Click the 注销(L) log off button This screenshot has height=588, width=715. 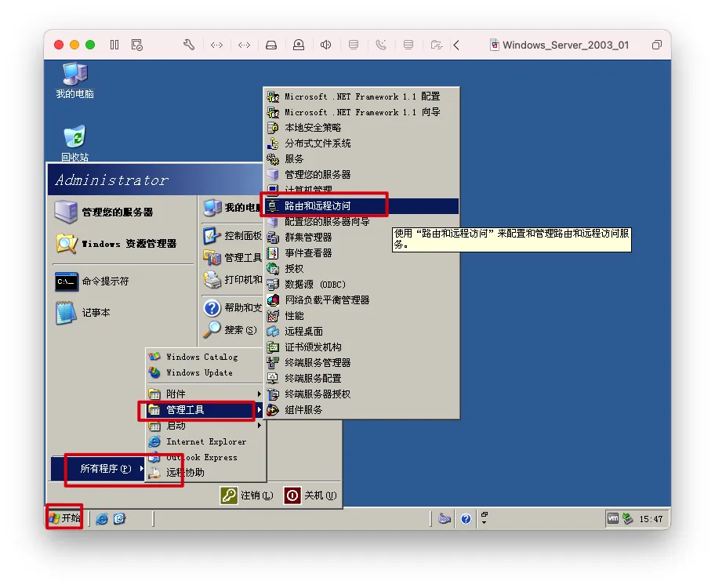coord(247,495)
